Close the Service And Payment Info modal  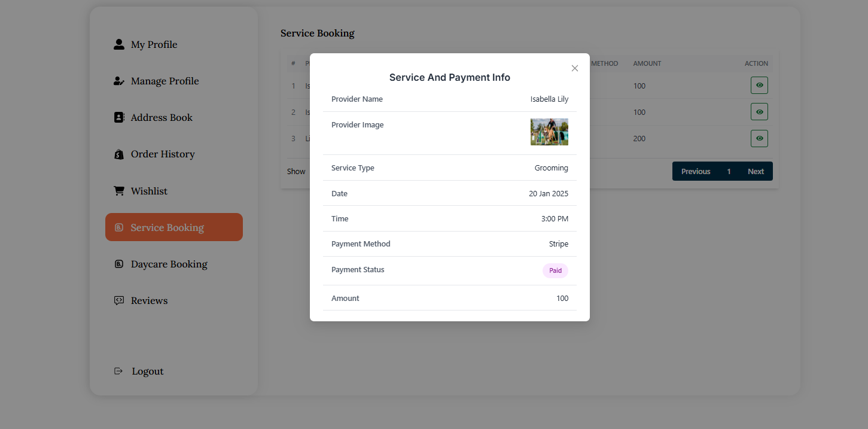point(575,68)
